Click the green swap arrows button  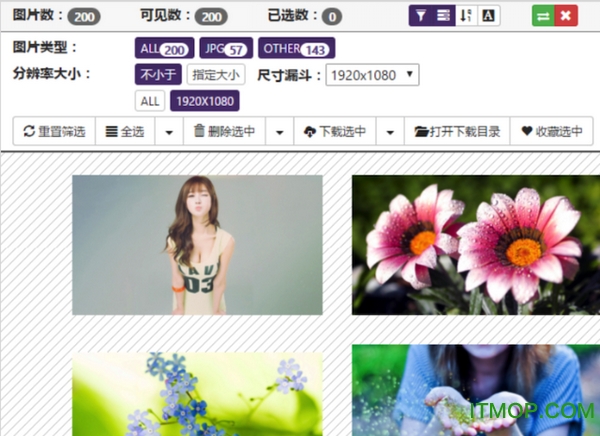[x=543, y=16]
